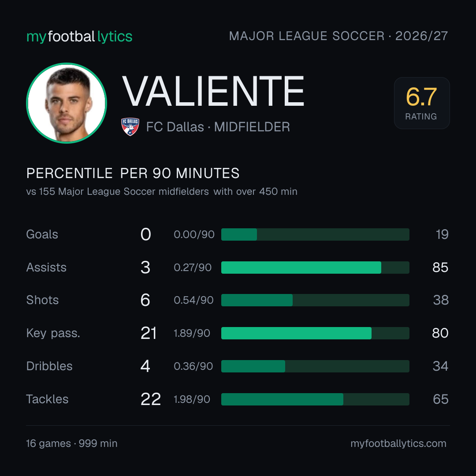The height and width of the screenshot is (476, 476).
Task: Click the Percentile Per 90 Minutes heading
Action: coord(133,173)
